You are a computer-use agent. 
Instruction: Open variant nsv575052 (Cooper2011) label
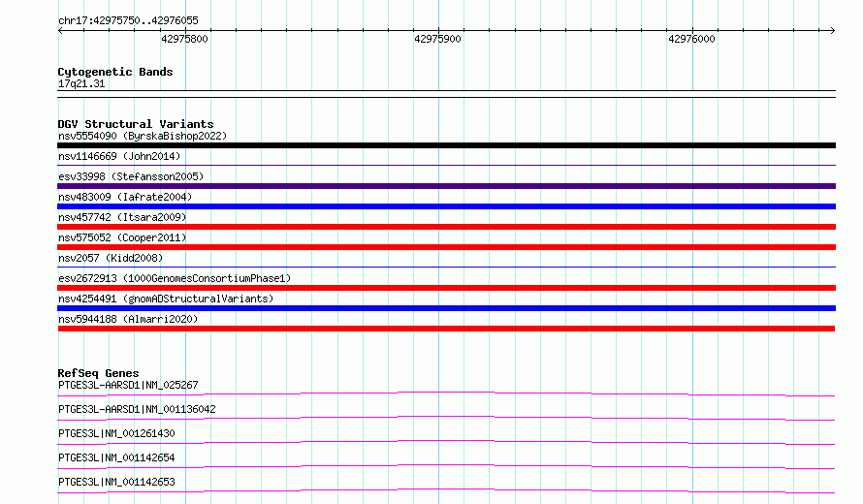(x=122, y=237)
